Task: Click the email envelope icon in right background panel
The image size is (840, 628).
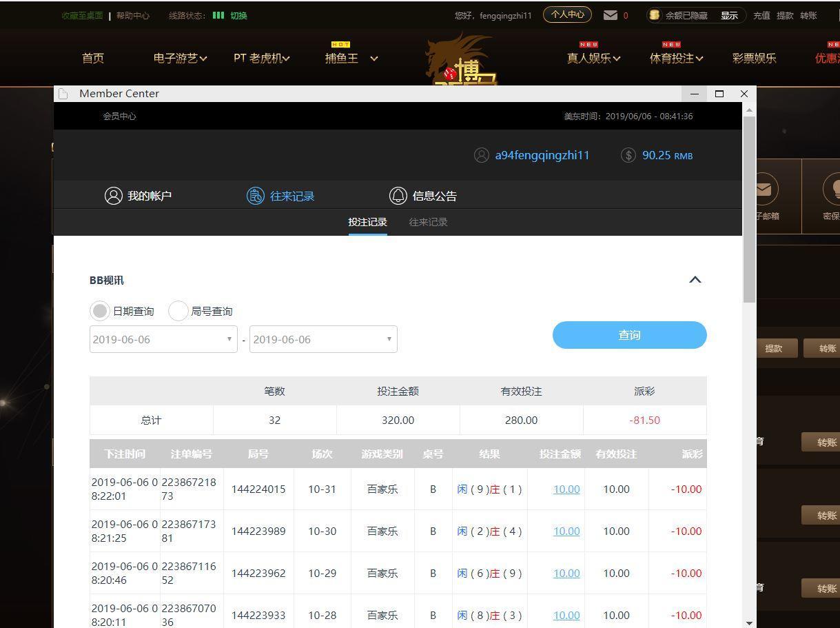Action: [764, 189]
